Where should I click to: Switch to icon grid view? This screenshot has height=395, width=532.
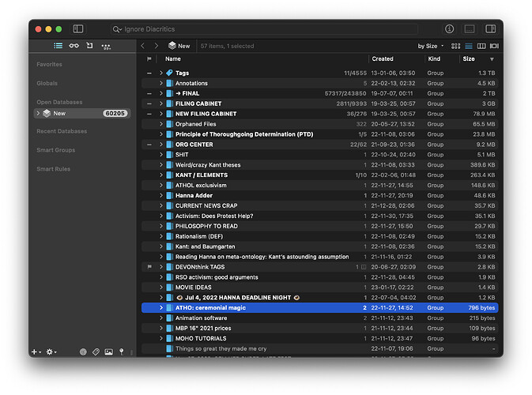pos(455,46)
